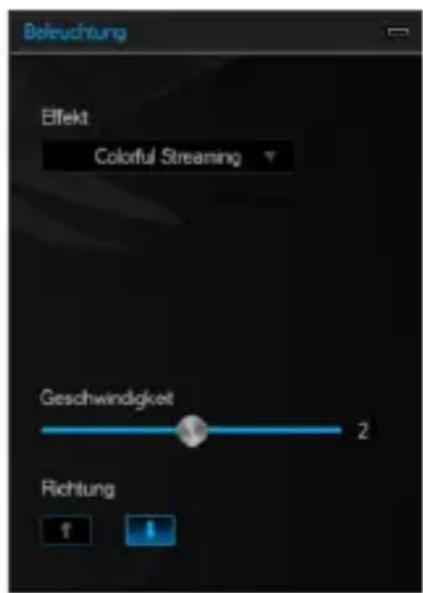Click the far left end of speed slider
423x593 pixels.
(44, 430)
